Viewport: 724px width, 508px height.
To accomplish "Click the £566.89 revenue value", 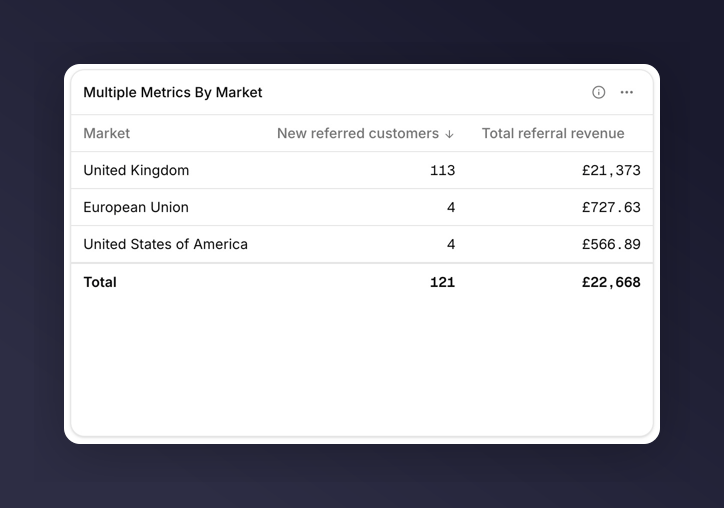I will (611, 244).
